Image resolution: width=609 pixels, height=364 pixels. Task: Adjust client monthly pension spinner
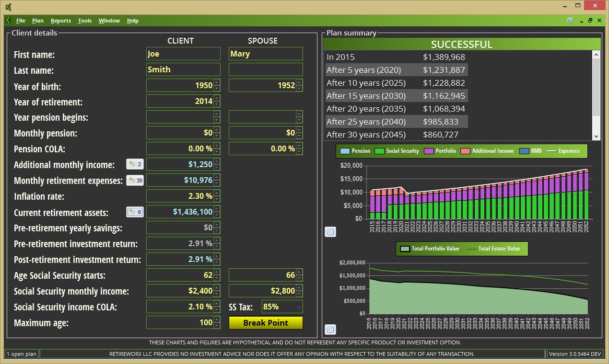217,133
